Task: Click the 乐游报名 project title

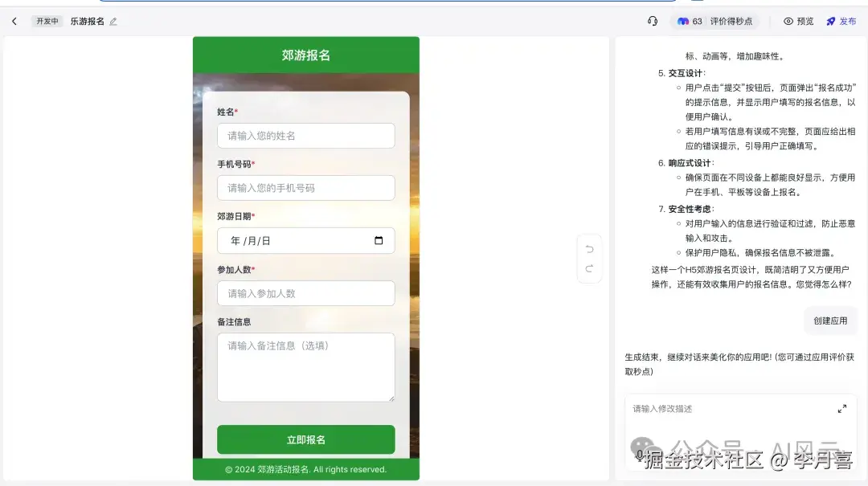Action: [89, 22]
